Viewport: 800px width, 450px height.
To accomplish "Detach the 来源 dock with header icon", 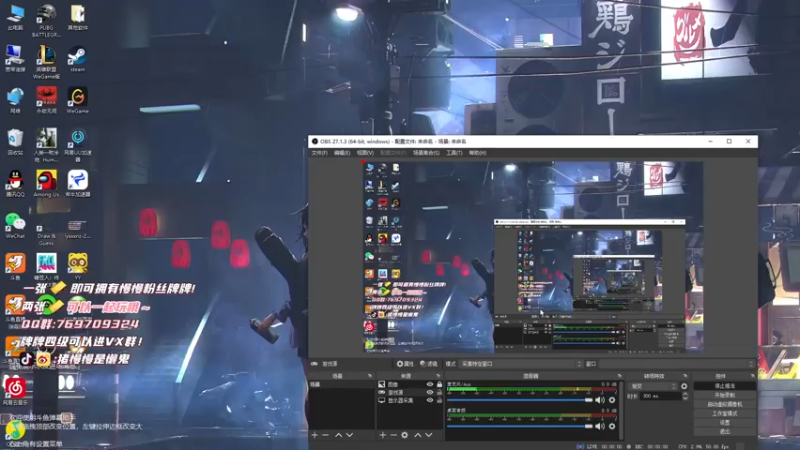I will coord(438,376).
